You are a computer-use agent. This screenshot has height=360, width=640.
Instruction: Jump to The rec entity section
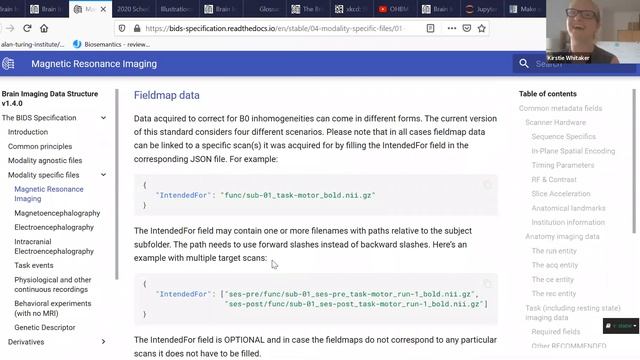coord(553,293)
